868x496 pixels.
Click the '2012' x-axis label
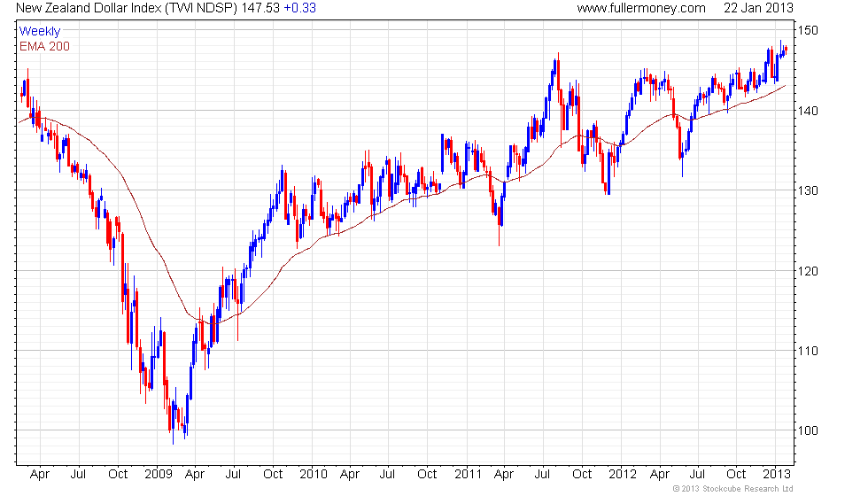click(x=622, y=474)
